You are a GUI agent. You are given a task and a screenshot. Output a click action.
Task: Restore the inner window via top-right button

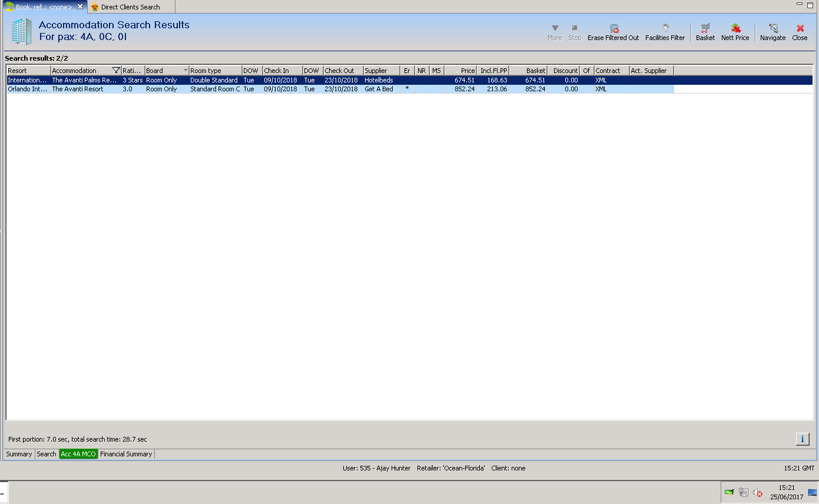point(810,4)
